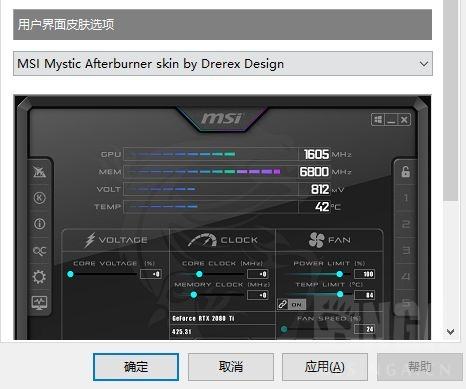
Task: Click the skin preview thumbnail image
Action: click(x=222, y=218)
